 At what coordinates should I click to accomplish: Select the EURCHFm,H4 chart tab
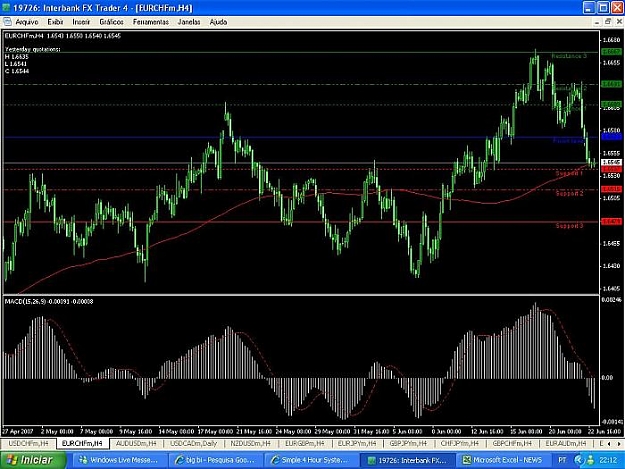click(82, 443)
